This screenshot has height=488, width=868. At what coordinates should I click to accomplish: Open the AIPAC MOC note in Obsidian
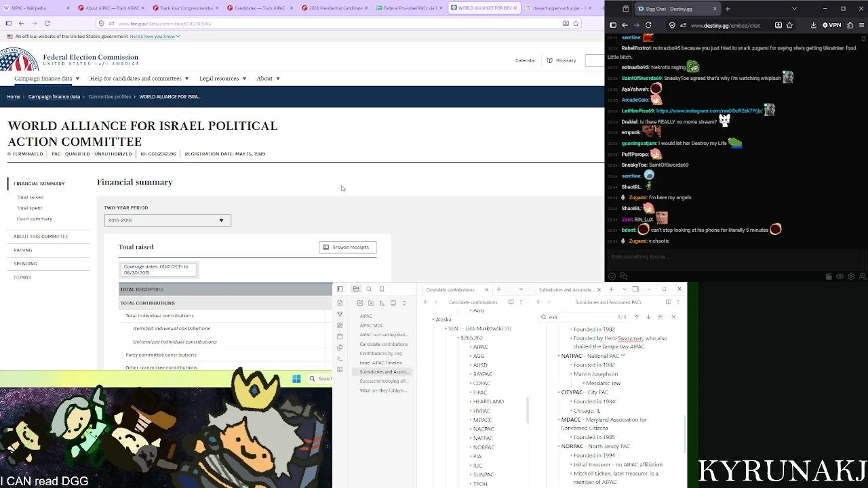point(372,325)
